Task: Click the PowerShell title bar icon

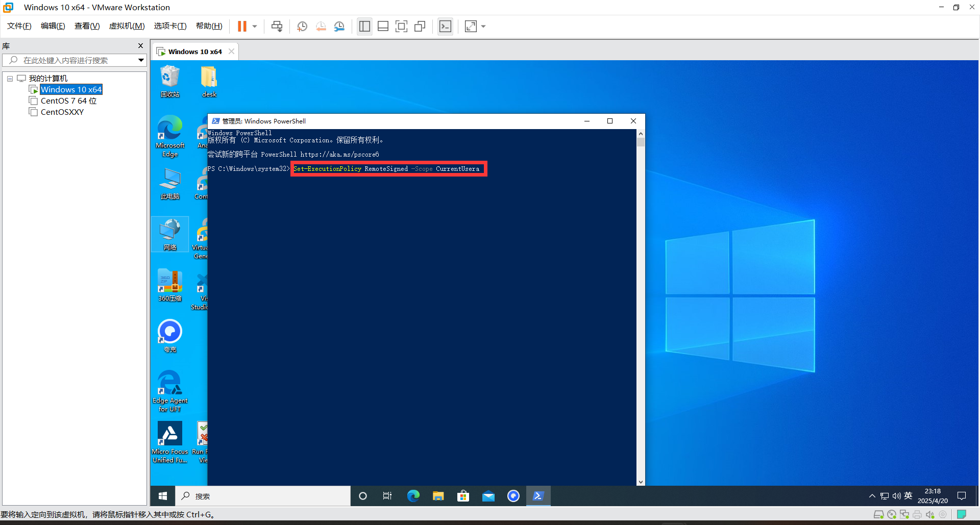Action: click(x=215, y=121)
